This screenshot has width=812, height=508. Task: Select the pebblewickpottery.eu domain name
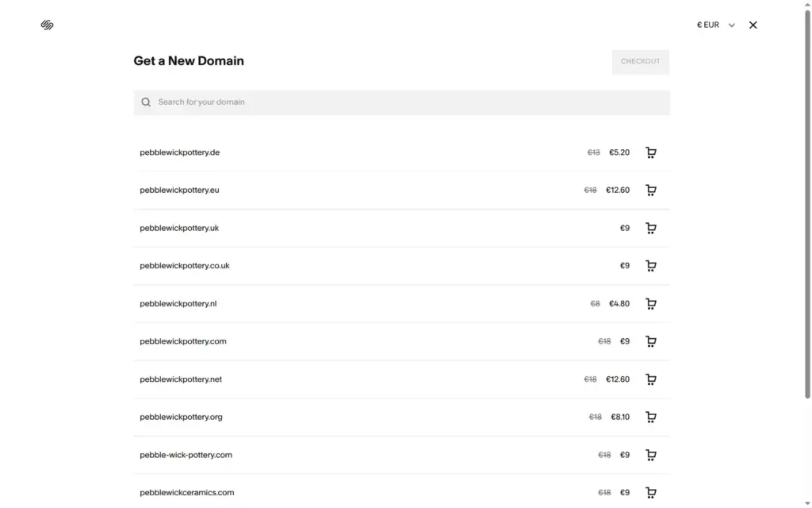click(179, 190)
